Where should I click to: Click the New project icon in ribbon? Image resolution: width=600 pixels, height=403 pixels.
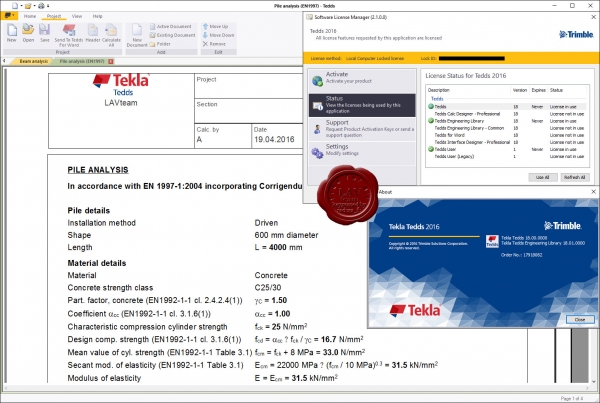pos(11,33)
